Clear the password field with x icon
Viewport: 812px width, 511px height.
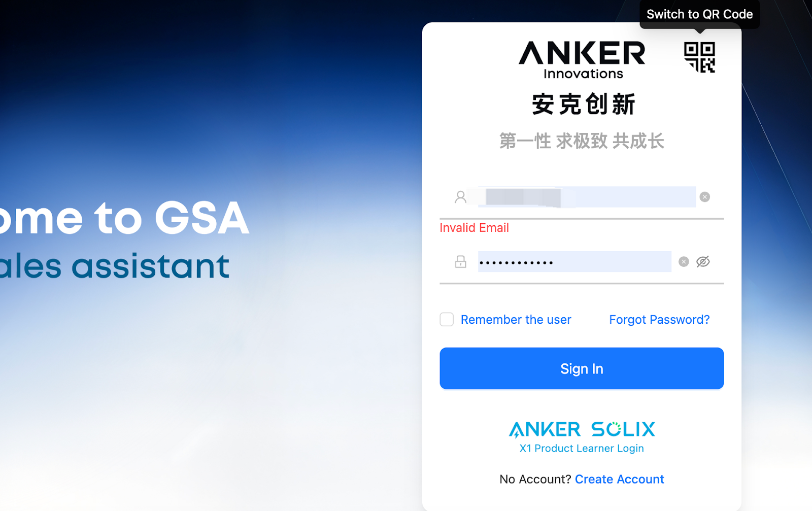[x=684, y=262]
